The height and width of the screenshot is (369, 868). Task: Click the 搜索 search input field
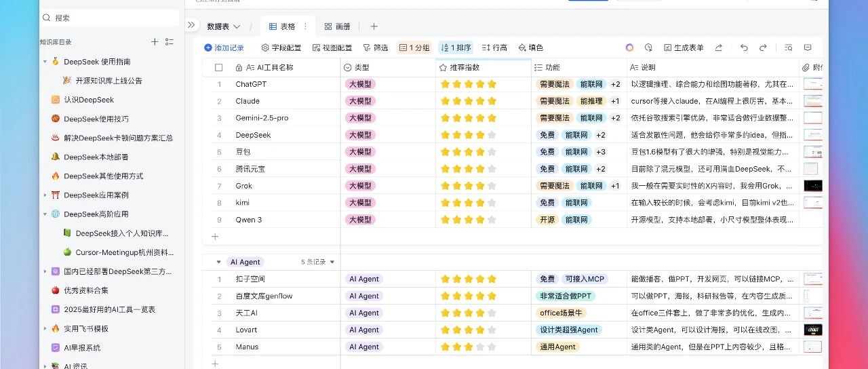[x=109, y=18]
